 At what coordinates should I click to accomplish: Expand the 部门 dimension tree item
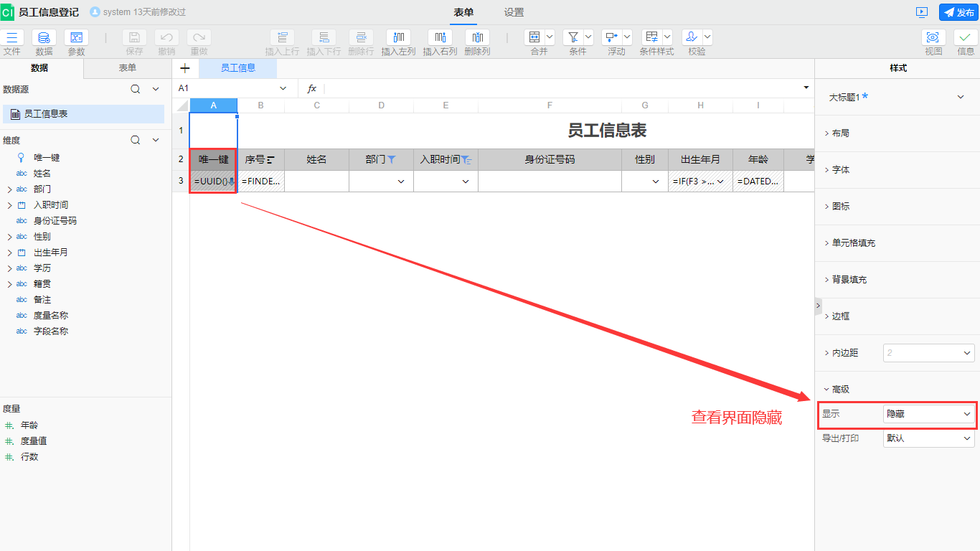coord(9,189)
